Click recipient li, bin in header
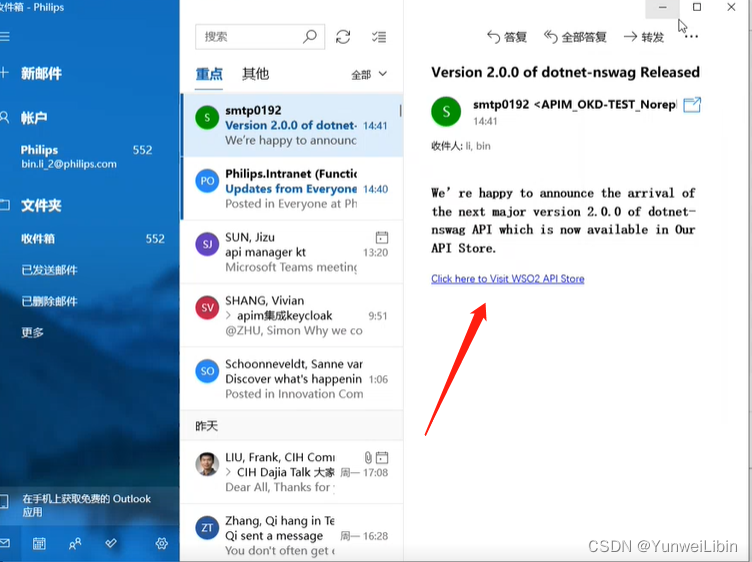Viewport: 752px width, 562px height. point(478,146)
